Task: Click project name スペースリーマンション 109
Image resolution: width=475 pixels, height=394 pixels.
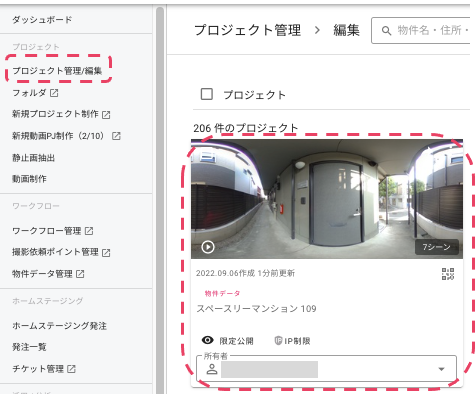Action: coord(256,309)
